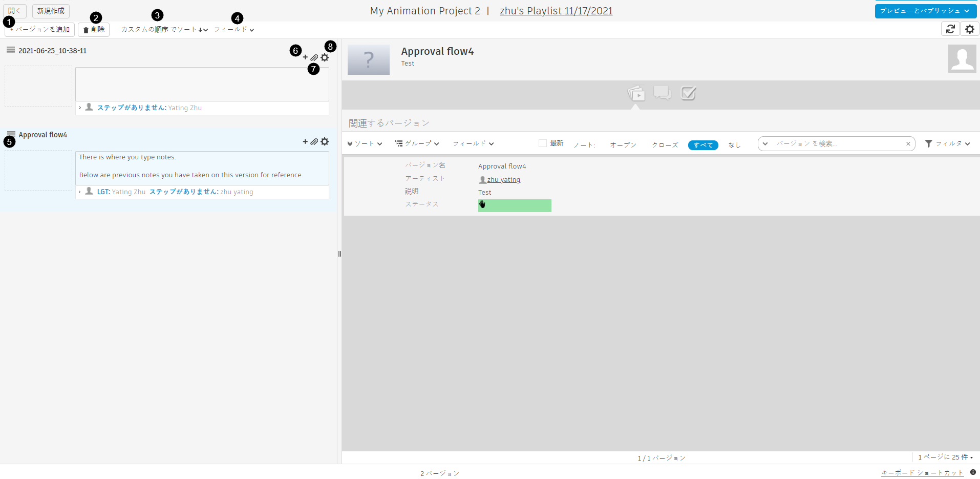Select the クローズ note filter
This screenshot has height=479, width=980.
665,145
